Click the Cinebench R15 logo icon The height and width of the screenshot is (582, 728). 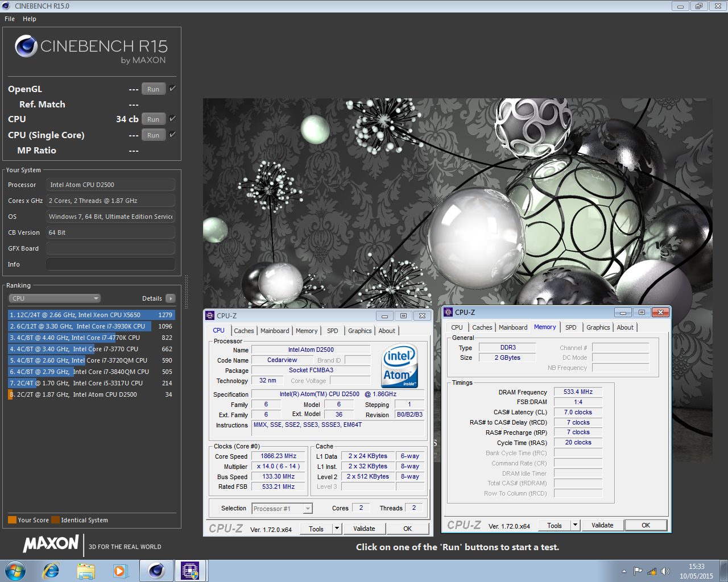point(26,46)
